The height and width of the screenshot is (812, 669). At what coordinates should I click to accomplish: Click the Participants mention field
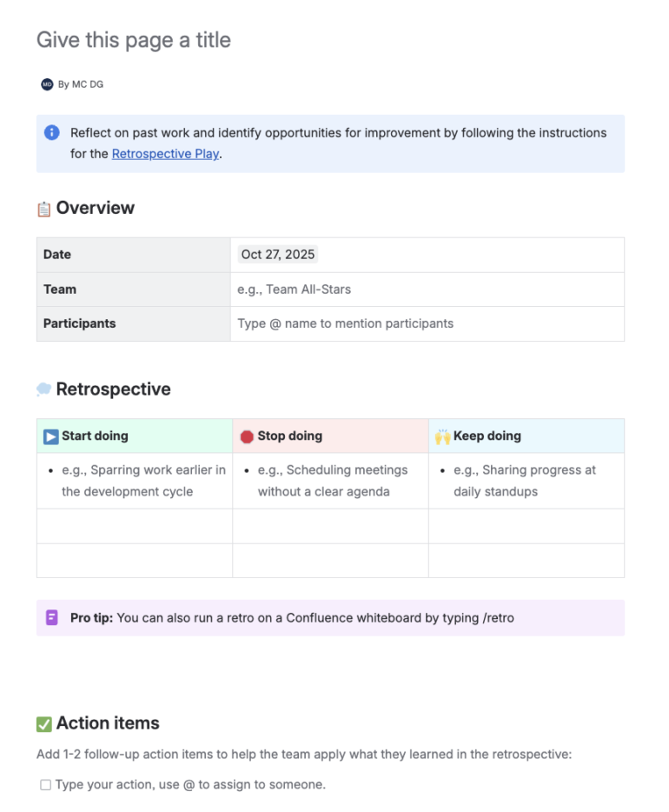pyautogui.click(x=344, y=323)
